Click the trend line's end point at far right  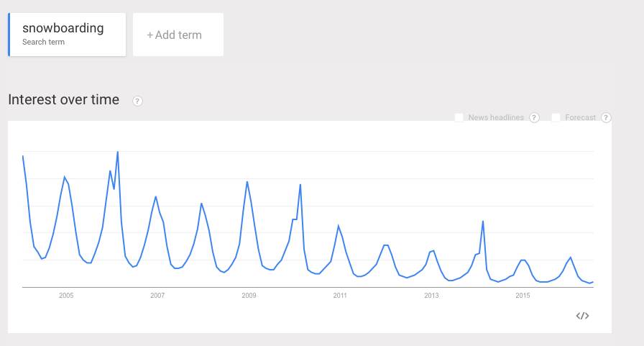click(x=593, y=282)
